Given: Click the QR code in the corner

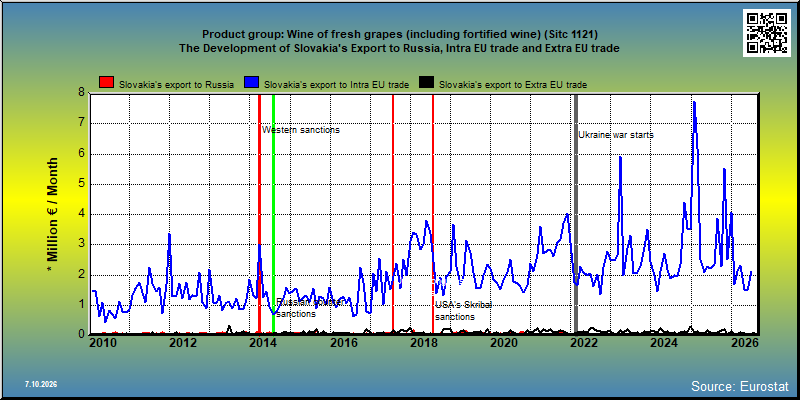Looking at the screenshot, I should [766, 33].
